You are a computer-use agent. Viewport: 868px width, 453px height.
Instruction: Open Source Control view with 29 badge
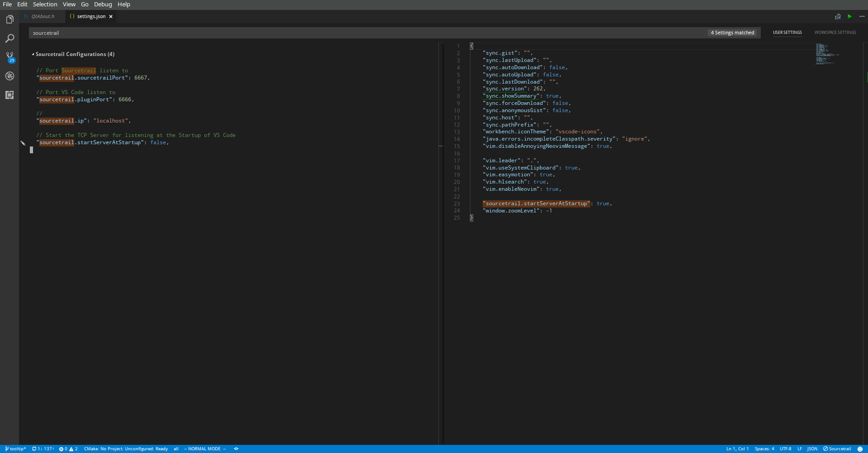[x=9, y=57]
